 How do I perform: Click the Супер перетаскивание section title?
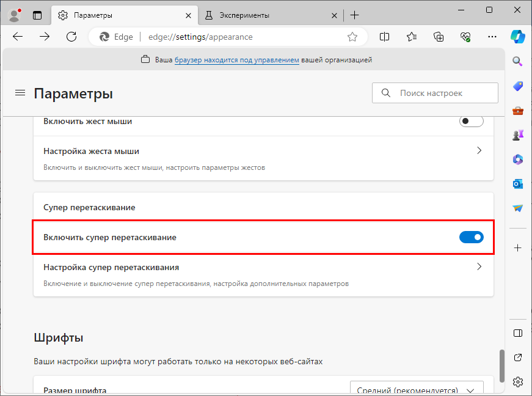coord(89,207)
